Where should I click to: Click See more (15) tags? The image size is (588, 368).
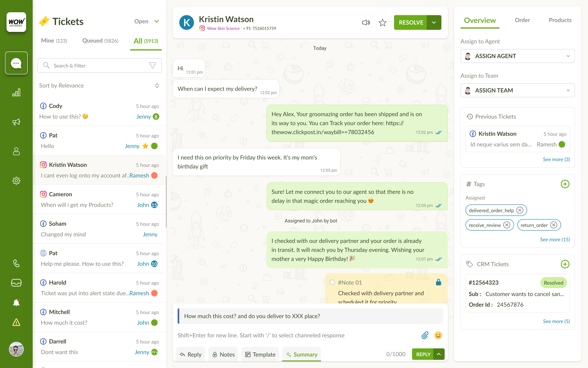pyautogui.click(x=555, y=240)
